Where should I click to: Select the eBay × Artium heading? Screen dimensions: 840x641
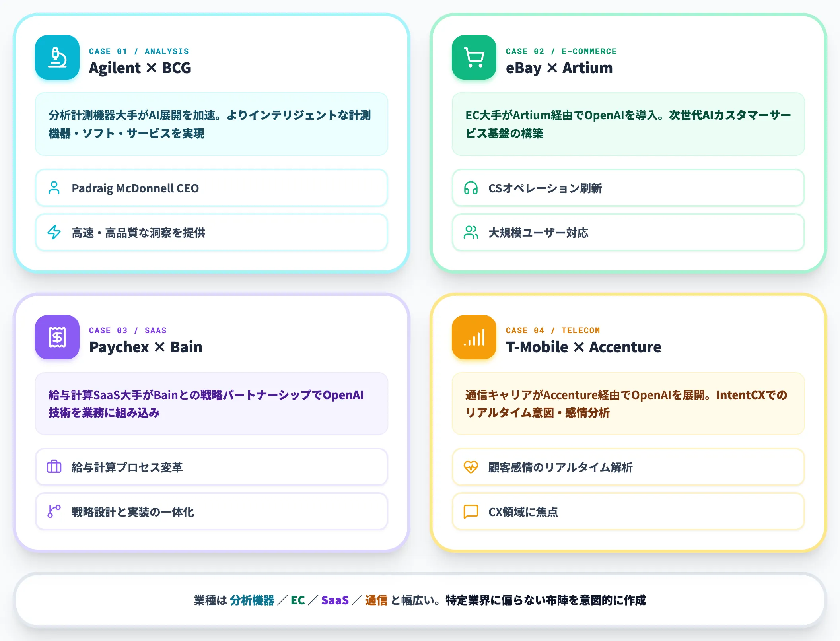tap(559, 68)
